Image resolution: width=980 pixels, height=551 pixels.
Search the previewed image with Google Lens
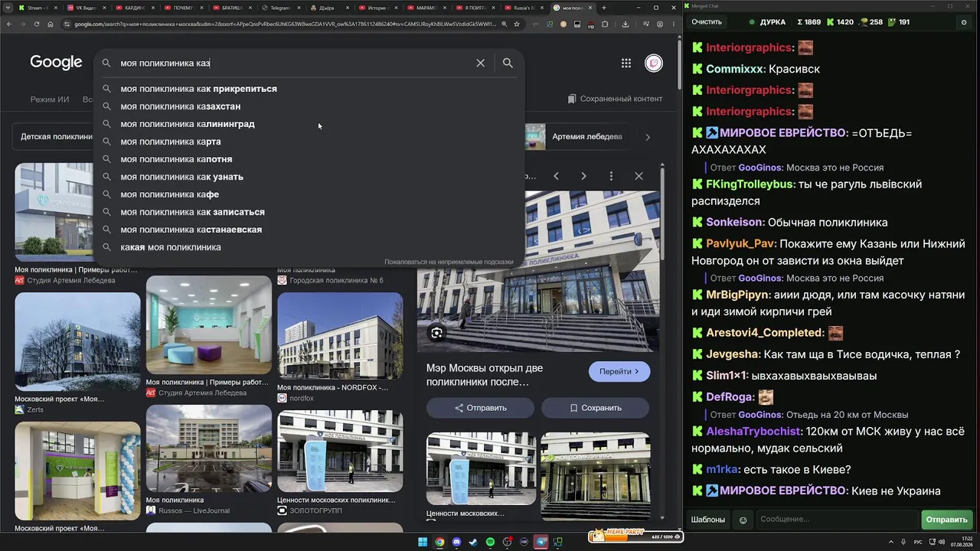click(x=436, y=332)
